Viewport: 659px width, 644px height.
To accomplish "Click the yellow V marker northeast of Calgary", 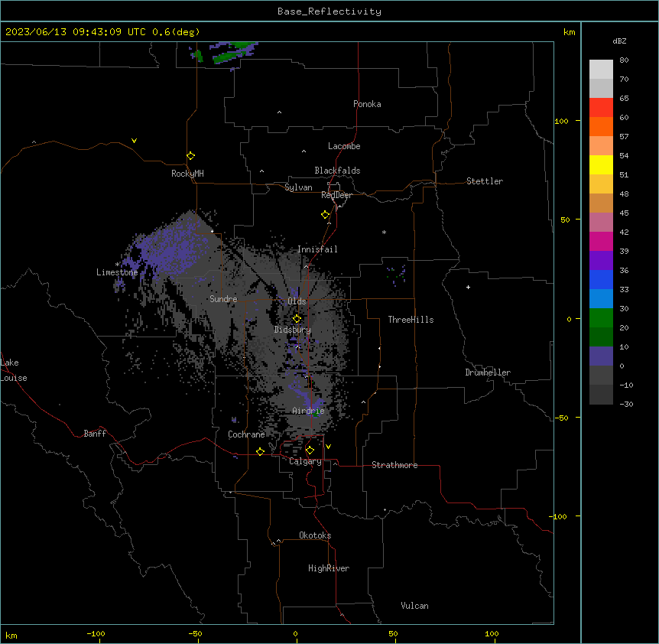I will tap(328, 447).
